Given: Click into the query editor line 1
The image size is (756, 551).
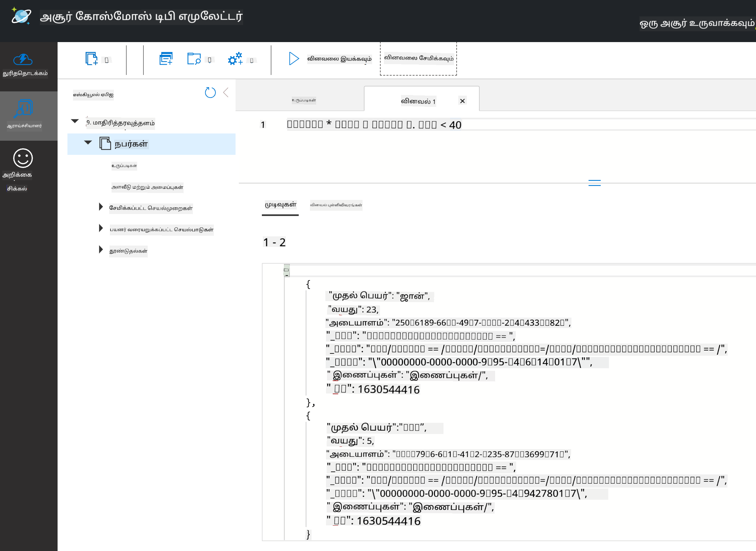Looking at the screenshot, I should (374, 125).
